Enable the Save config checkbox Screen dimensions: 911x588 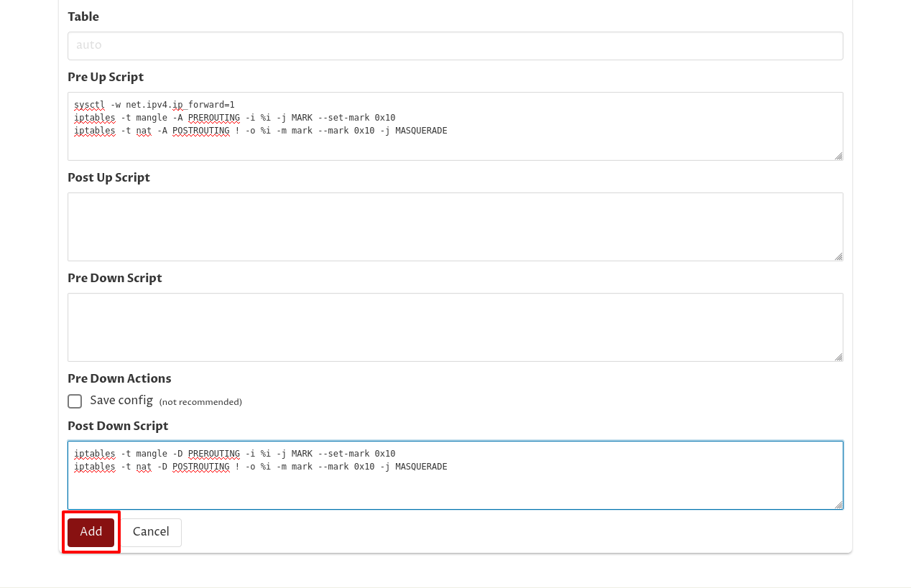75,401
